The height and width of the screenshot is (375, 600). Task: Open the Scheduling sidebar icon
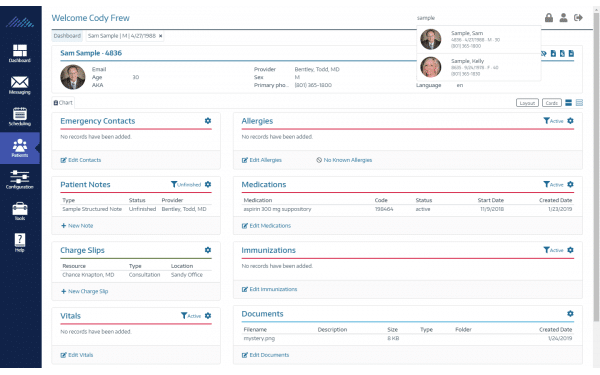(20, 117)
